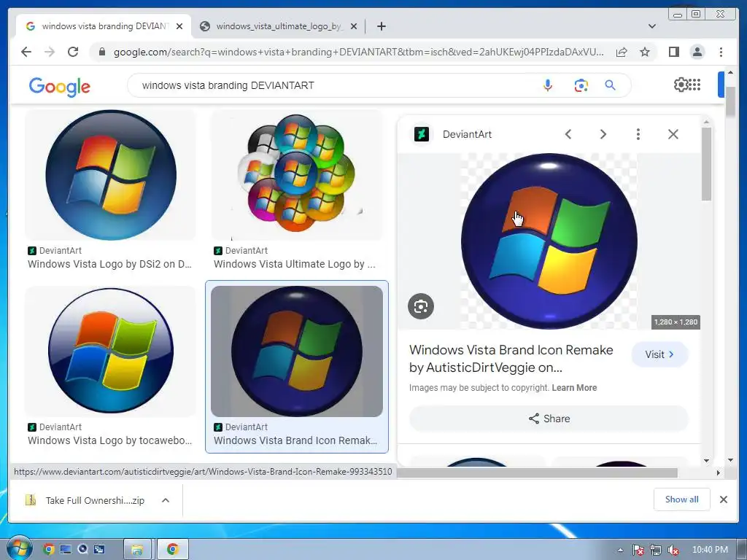The height and width of the screenshot is (560, 747).
Task: Click the padlock site info icon
Action: pos(102,52)
